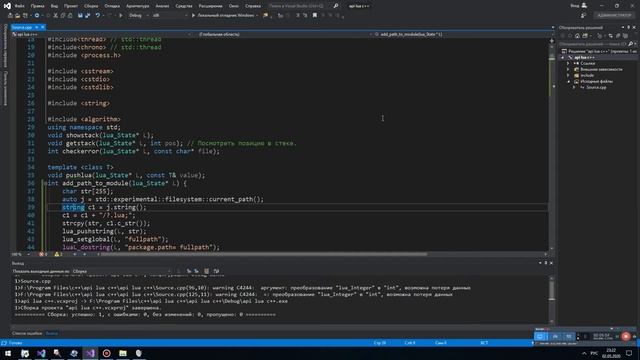The image size is (640, 360).
Task: Click the Save file icon in toolbar
Action: [80, 16]
